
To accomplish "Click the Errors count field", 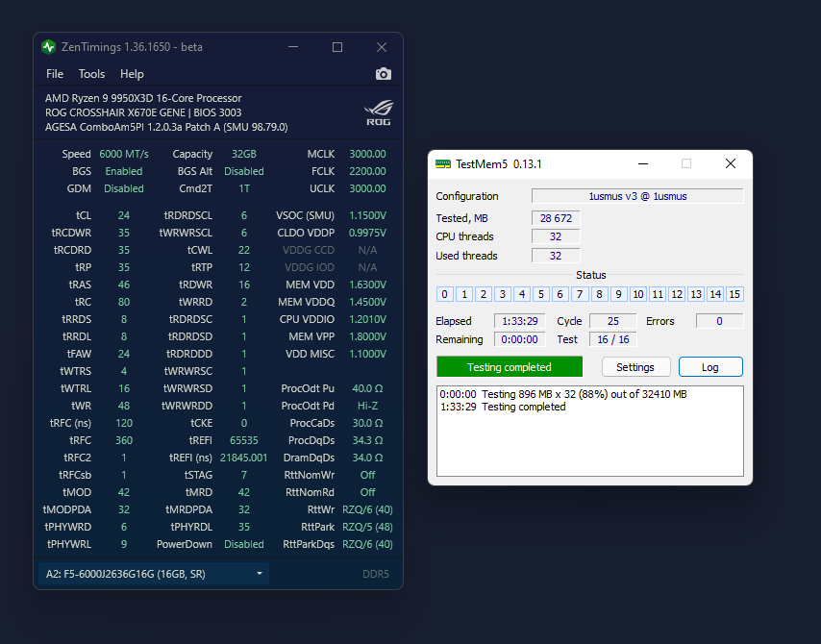I will pos(719,321).
